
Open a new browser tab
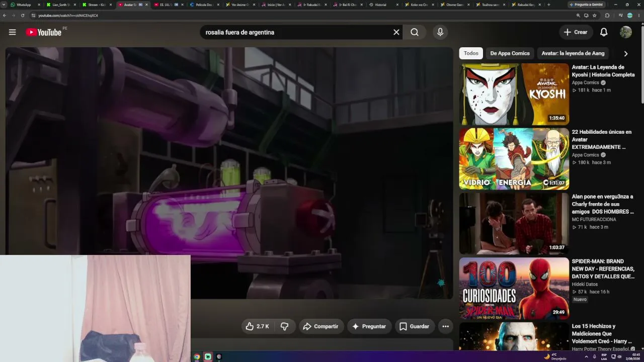[548, 5]
